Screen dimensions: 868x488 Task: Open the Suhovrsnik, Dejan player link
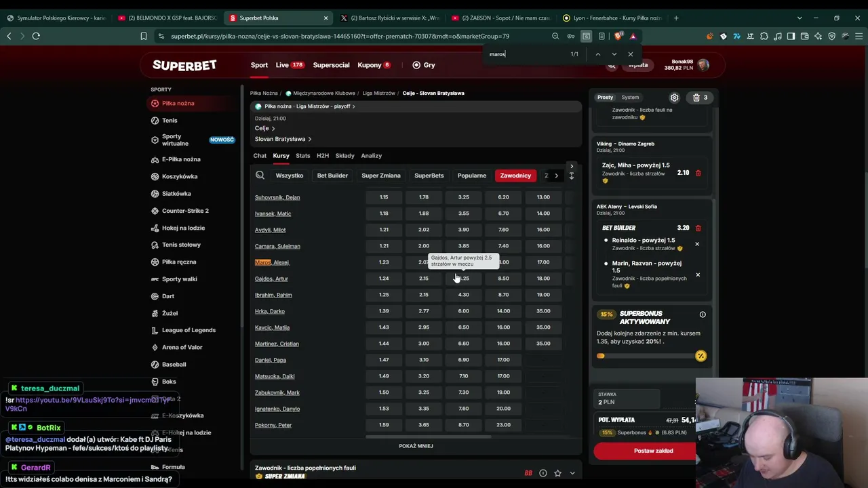pyautogui.click(x=277, y=197)
